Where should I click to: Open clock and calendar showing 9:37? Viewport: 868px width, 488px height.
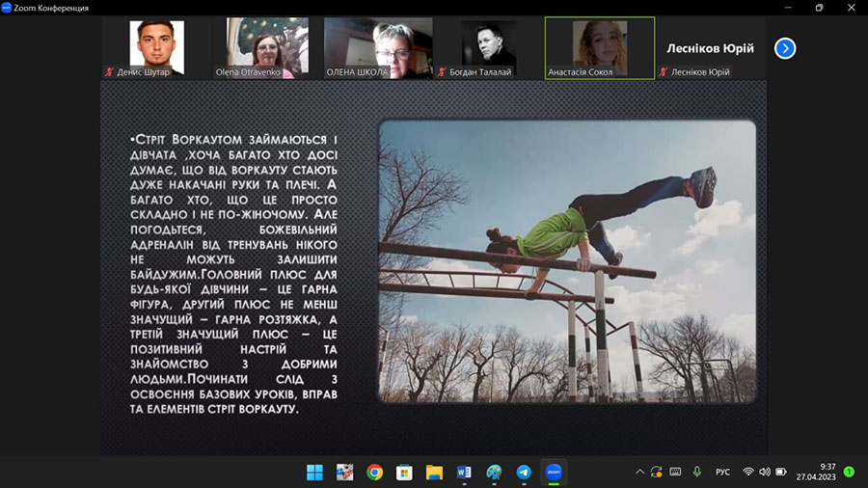(x=816, y=472)
